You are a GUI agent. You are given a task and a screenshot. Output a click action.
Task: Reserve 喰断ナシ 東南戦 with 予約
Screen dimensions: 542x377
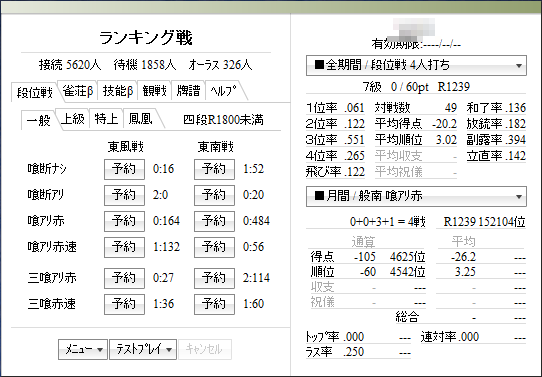tap(214, 169)
